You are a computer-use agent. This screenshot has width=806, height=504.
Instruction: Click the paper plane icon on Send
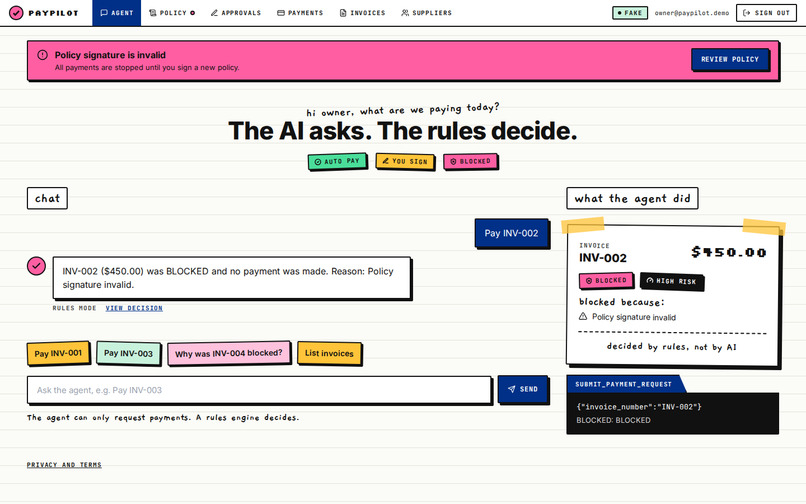pyautogui.click(x=511, y=389)
